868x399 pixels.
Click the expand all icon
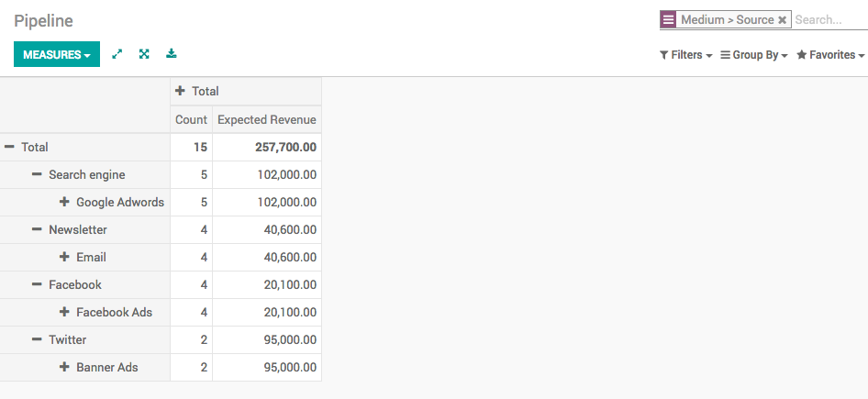point(144,54)
